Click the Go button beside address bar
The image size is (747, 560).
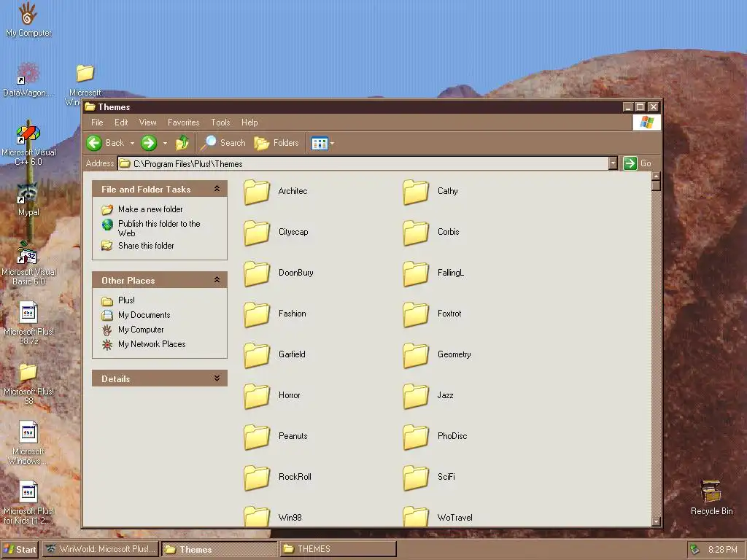click(638, 163)
